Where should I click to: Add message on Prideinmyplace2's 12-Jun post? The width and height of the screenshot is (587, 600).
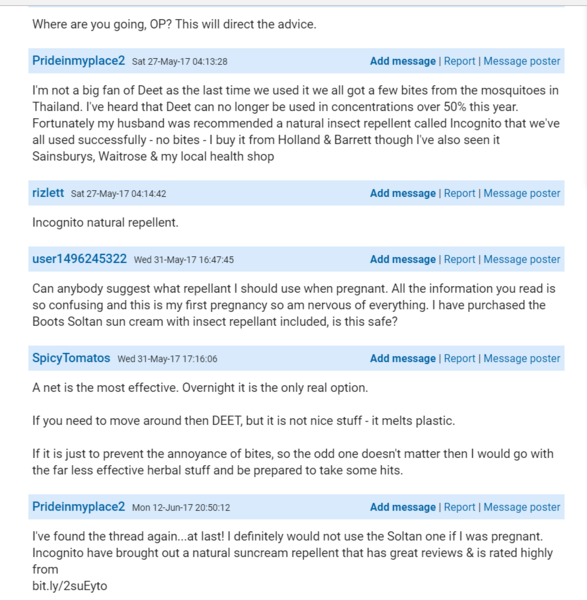(403, 507)
